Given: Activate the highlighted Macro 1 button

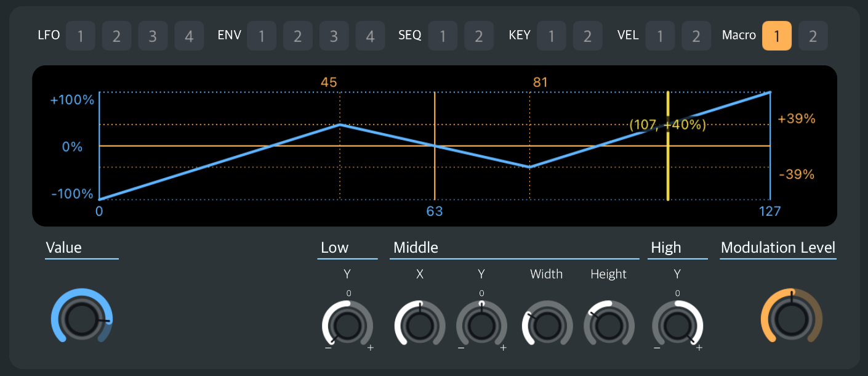Looking at the screenshot, I should pos(776,36).
